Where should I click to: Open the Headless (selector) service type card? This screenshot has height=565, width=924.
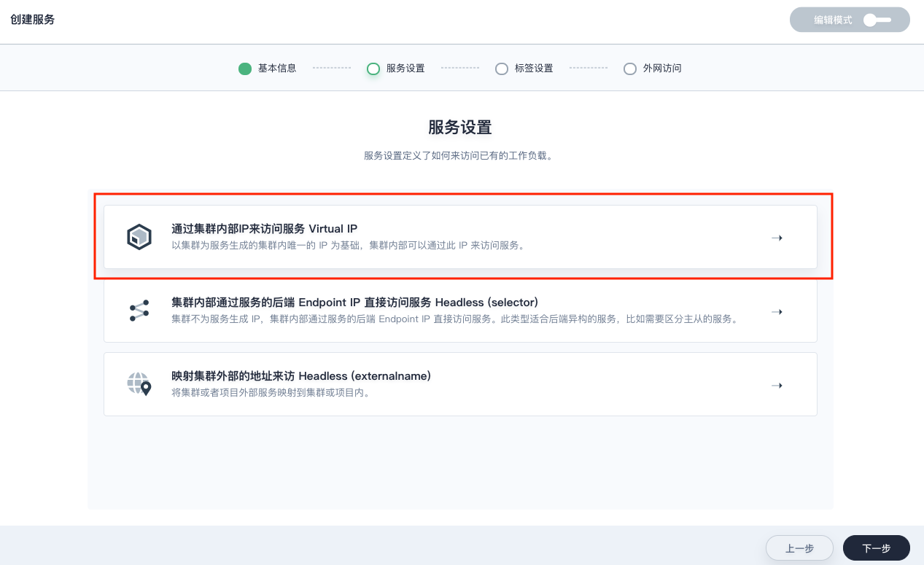tap(459, 311)
